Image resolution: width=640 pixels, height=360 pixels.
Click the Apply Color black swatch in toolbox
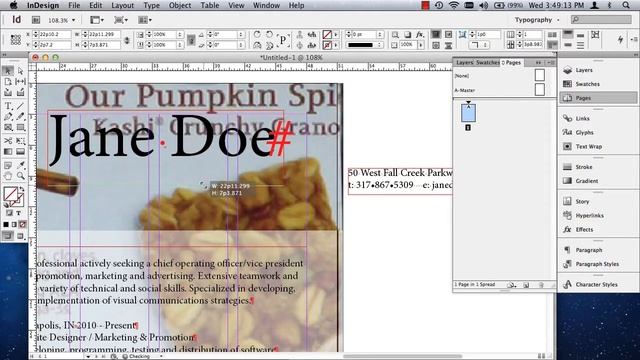(6, 224)
